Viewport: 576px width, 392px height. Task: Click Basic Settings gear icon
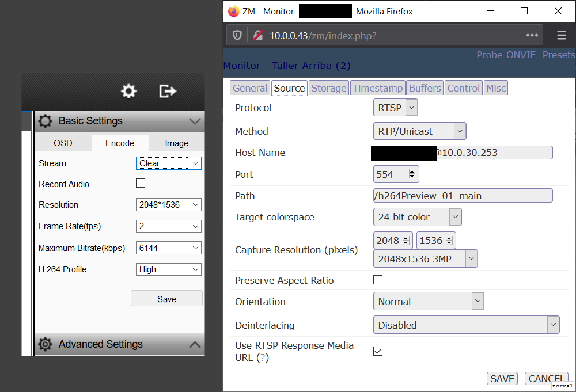(45, 121)
